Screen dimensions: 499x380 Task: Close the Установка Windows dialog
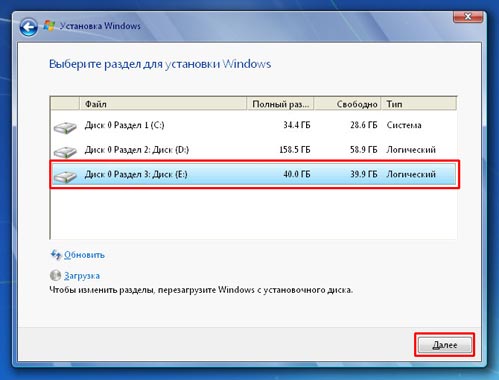tap(468, 16)
